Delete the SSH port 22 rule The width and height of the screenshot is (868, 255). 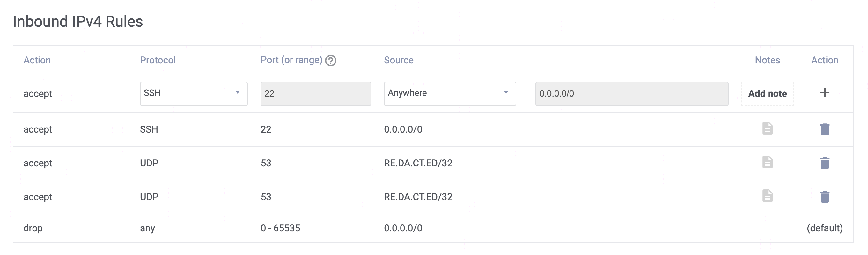coord(825,129)
